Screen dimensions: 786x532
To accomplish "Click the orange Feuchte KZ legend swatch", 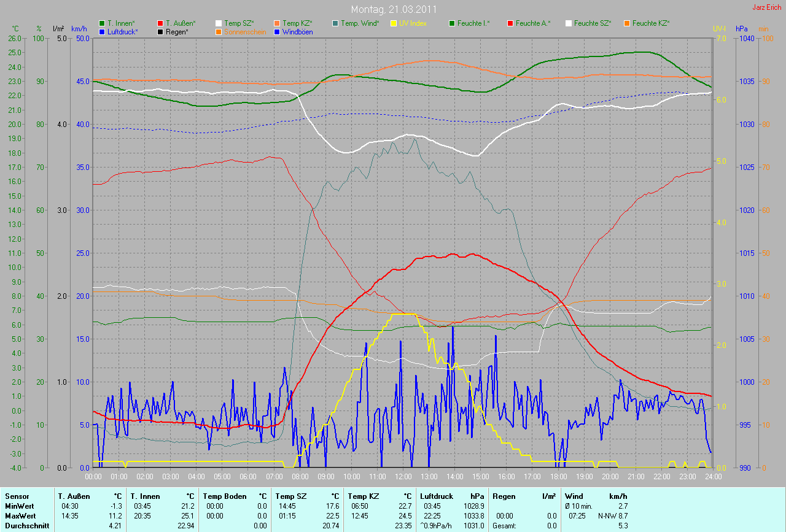I will tap(627, 23).
